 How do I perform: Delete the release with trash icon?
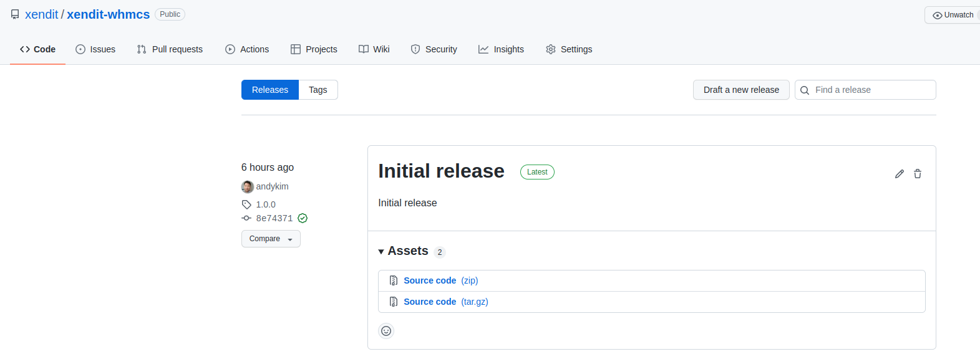tap(918, 174)
